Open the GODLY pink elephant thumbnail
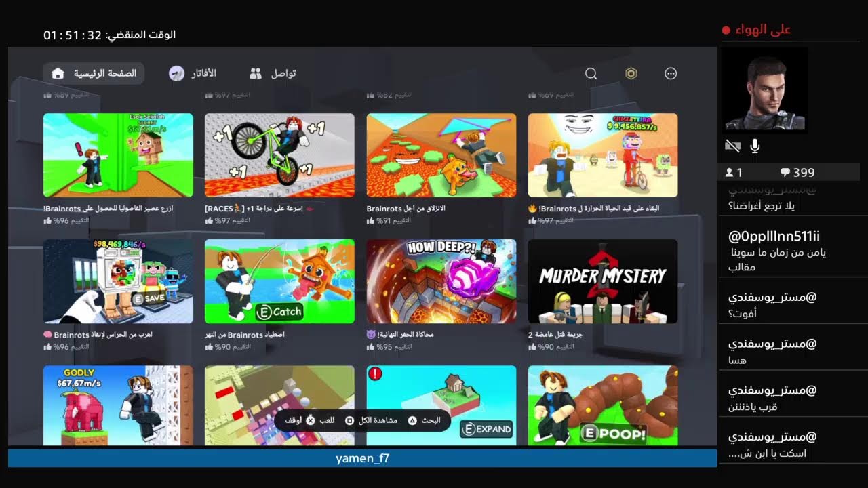This screenshot has height=488, width=868. coord(118,405)
